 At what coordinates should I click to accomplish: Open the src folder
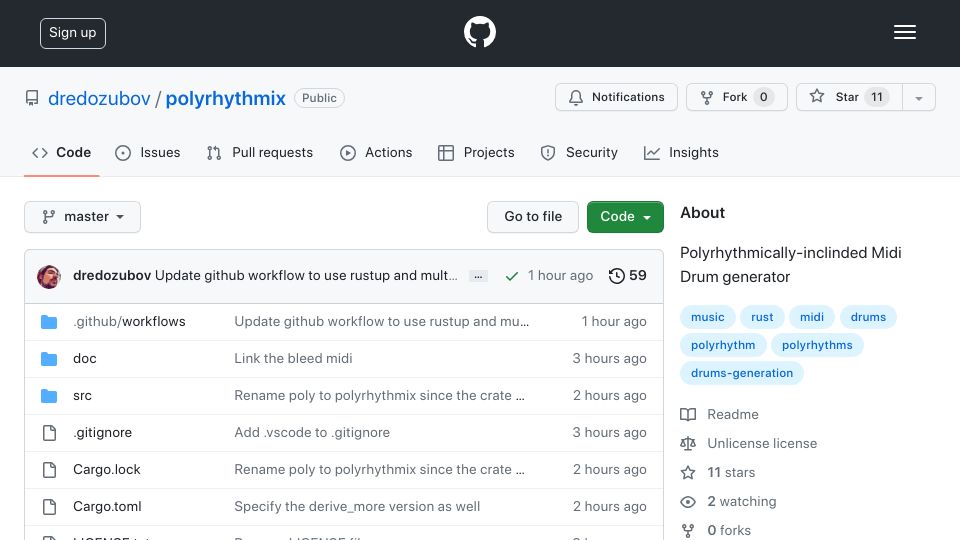pos(82,396)
